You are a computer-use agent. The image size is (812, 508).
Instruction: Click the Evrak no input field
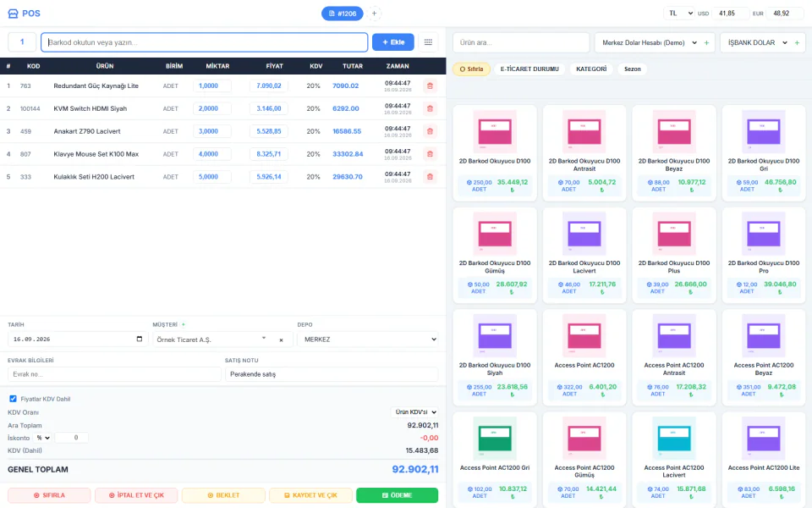[x=114, y=374]
